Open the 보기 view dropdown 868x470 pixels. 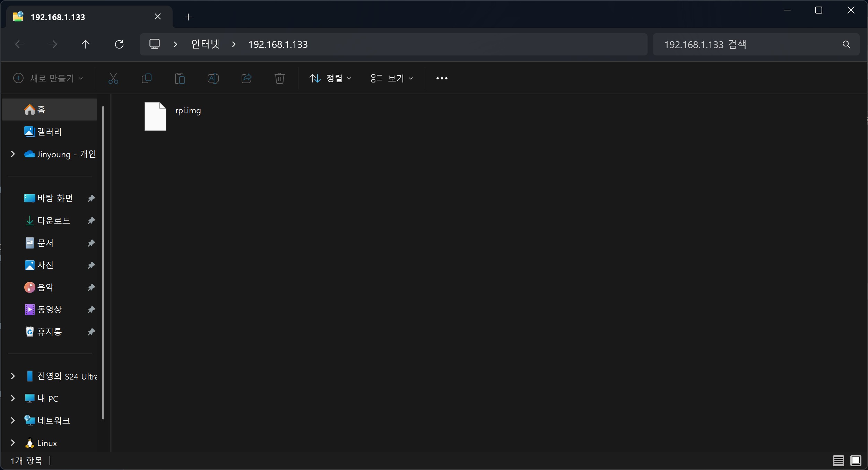coord(392,78)
